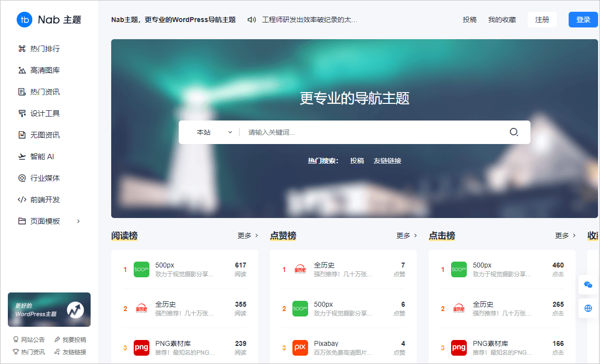Image resolution: width=600 pixels, height=364 pixels.
Task: Focus the 请输入关键词 search field
Action: point(372,132)
